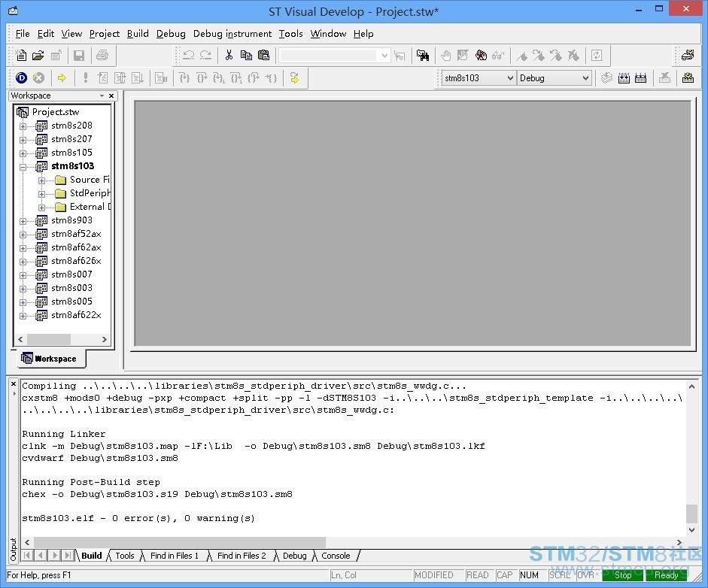Open the Tools menu

(290, 34)
